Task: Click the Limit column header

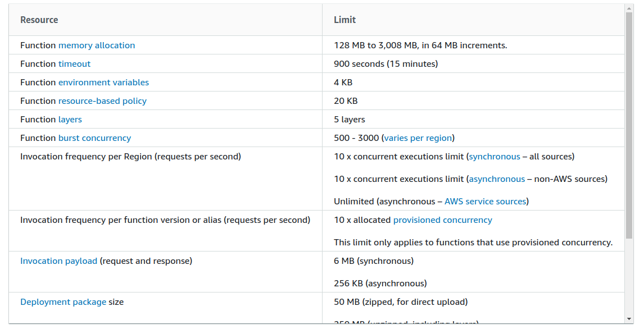Action: 344,20
